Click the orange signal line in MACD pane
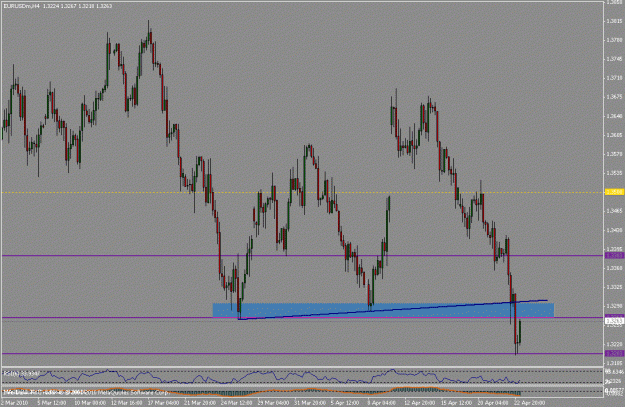 point(259,391)
